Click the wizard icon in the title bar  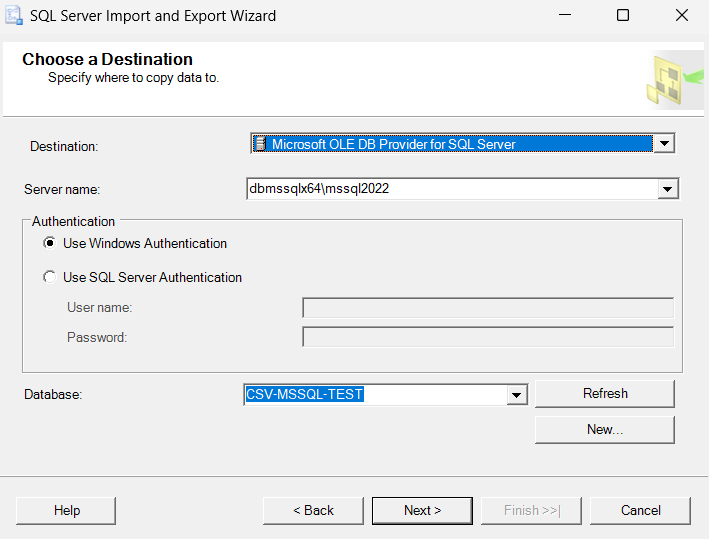pos(14,15)
